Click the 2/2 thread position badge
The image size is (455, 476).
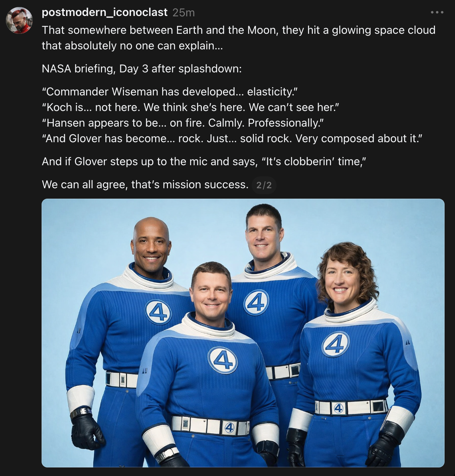pos(264,185)
